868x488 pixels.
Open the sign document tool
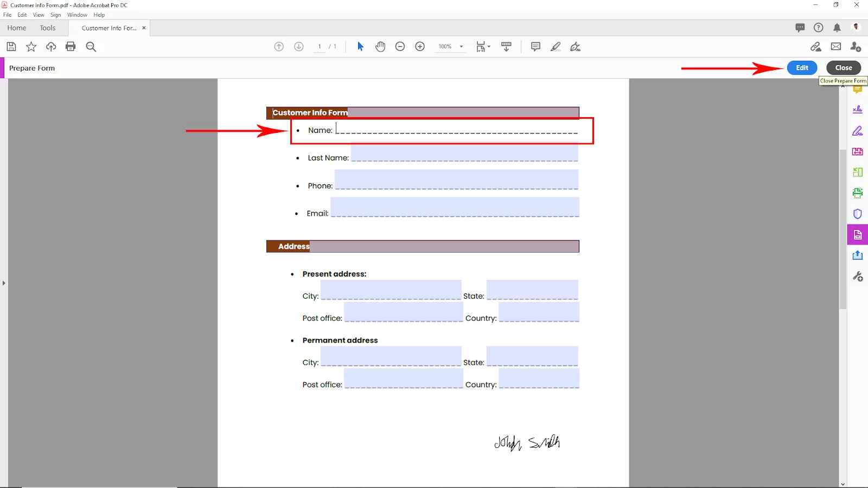point(576,47)
